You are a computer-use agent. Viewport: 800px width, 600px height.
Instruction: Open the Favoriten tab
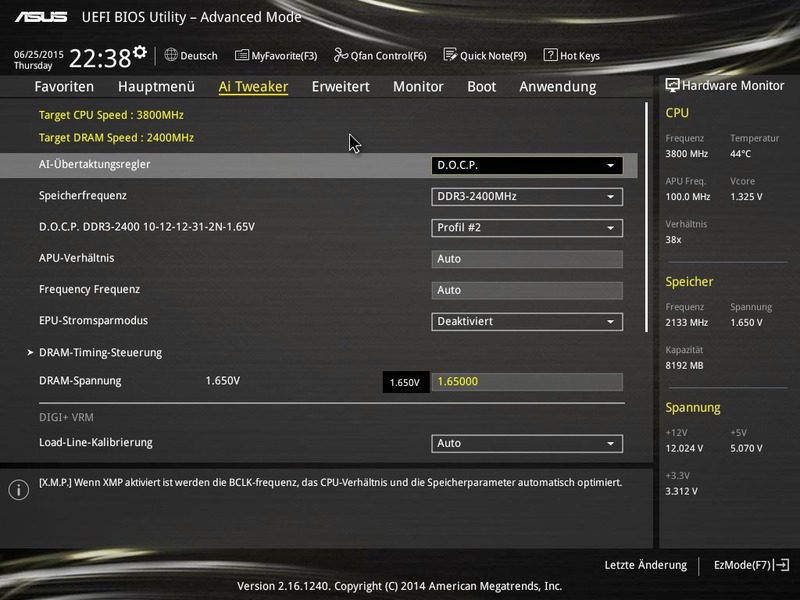64,87
